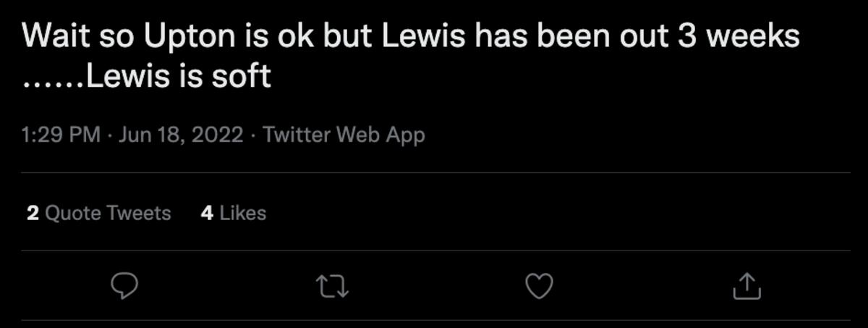Click 'PM' in the timestamp
868x328 pixels.
[x=85, y=135]
